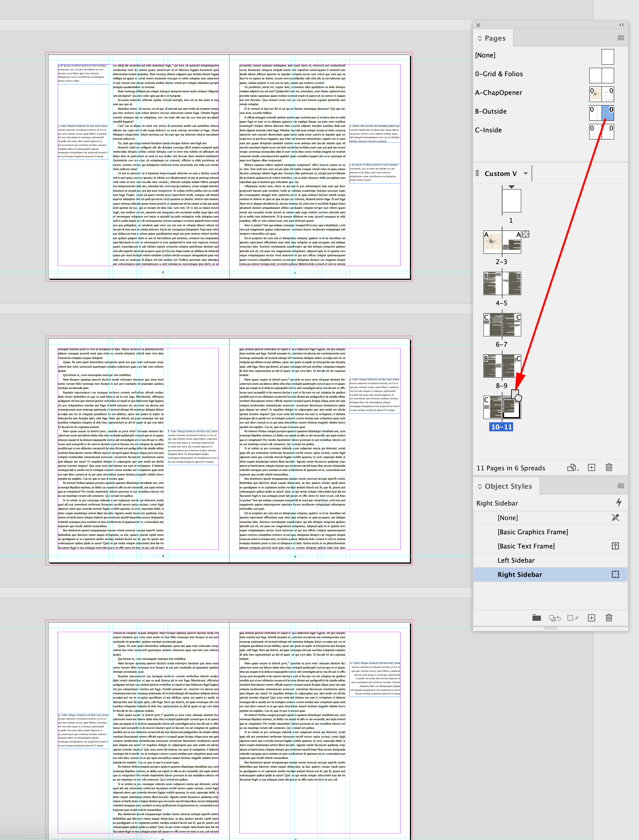Open the Pages panel flyout menu
Viewport: 639px width, 840px height.
coord(622,38)
